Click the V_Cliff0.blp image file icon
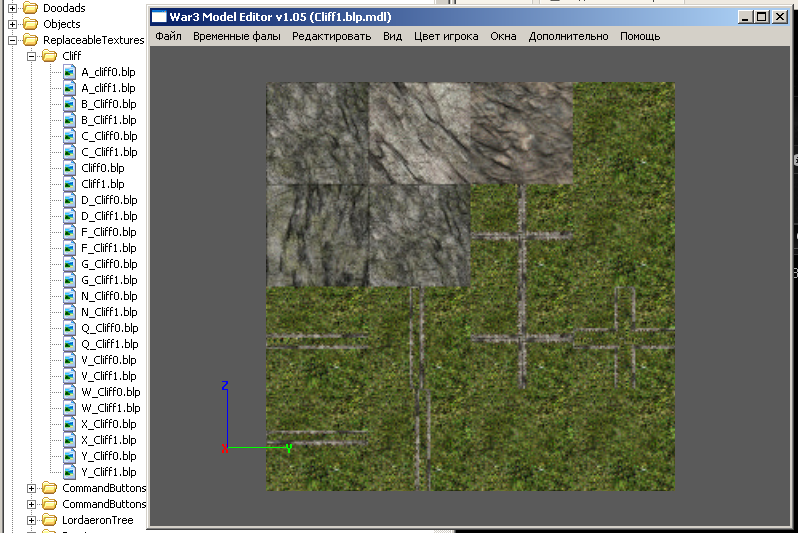The image size is (798, 533). [70, 360]
